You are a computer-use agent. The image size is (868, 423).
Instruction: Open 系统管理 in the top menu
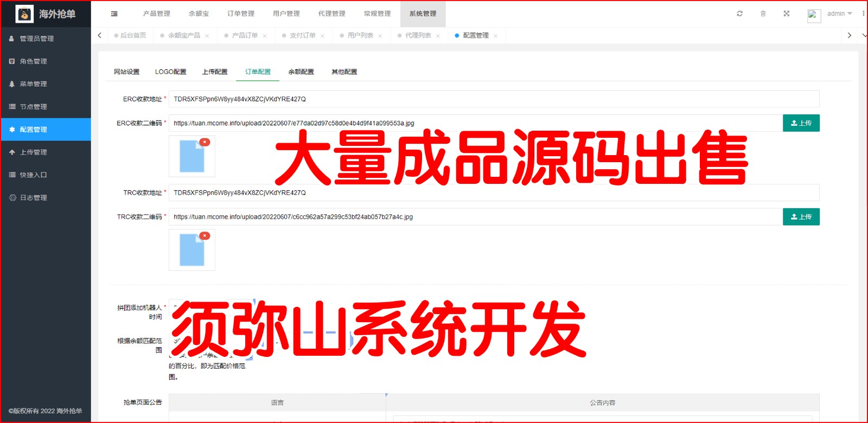423,14
